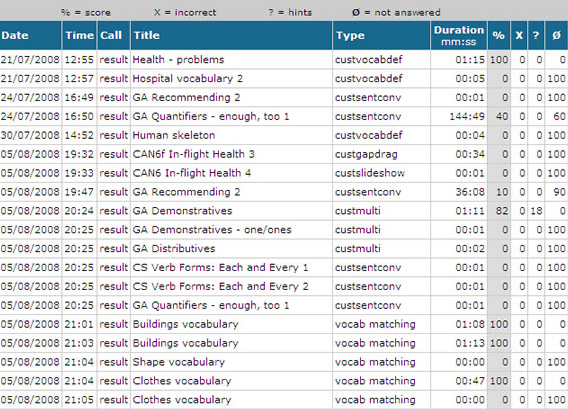Open CAN6f In-flight Health 3 link

[x=193, y=154]
